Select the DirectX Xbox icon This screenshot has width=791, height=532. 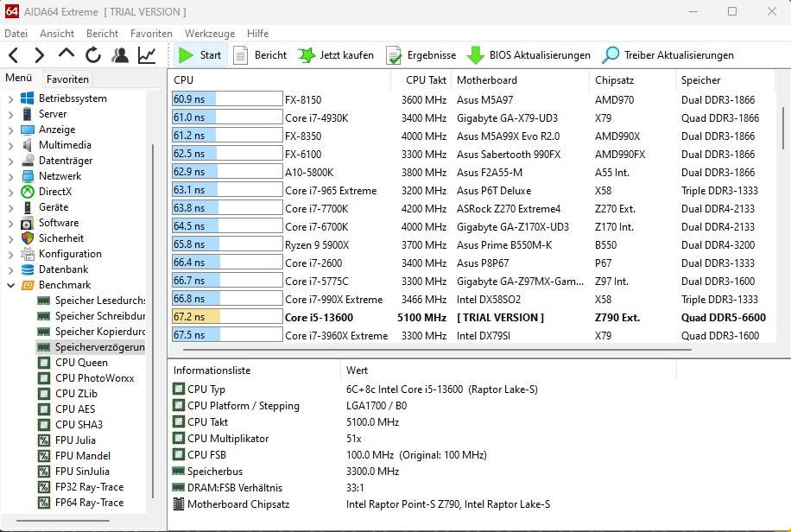(x=28, y=192)
